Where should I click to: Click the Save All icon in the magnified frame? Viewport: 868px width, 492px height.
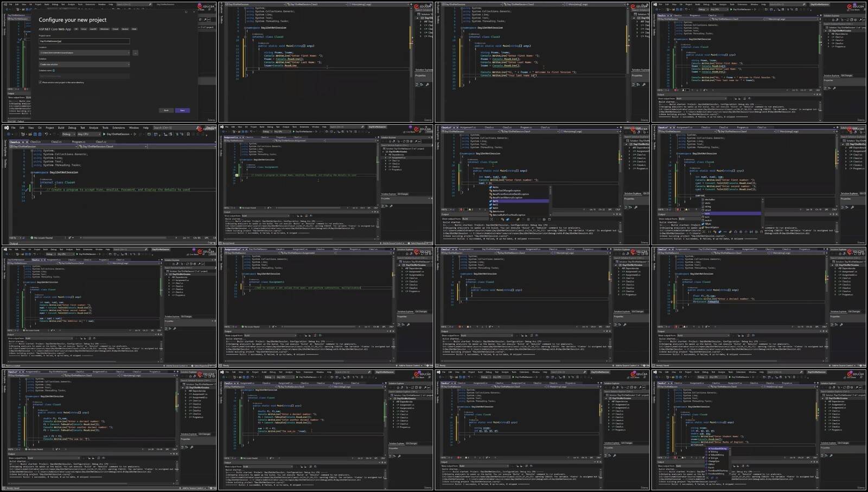40,134
